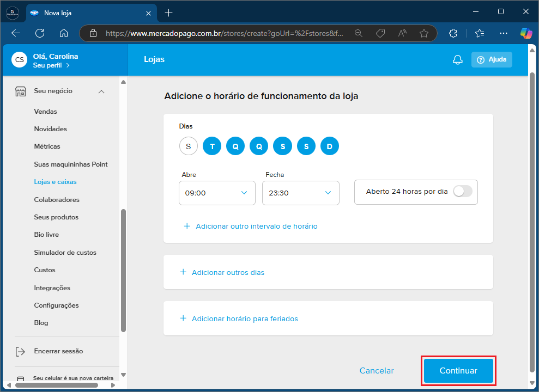Click the Seu negócio store icon
Image resolution: width=539 pixels, height=392 pixels.
[x=20, y=91]
